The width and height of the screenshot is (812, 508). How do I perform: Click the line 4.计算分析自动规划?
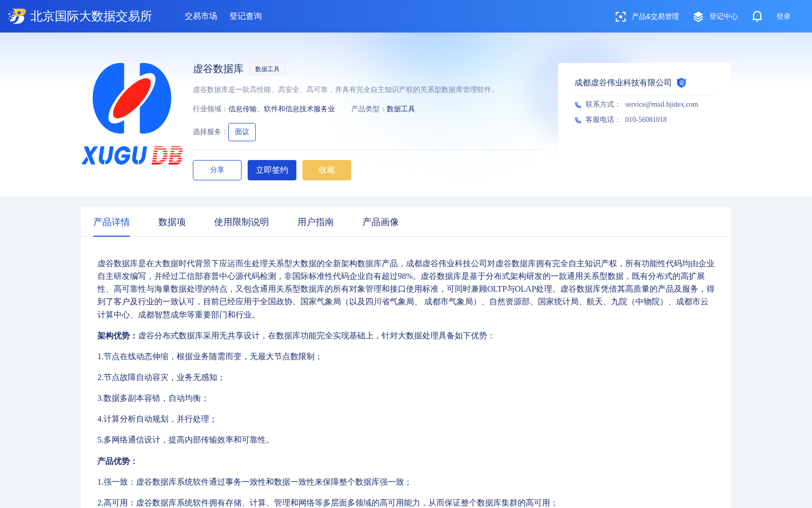pyautogui.click(x=157, y=419)
